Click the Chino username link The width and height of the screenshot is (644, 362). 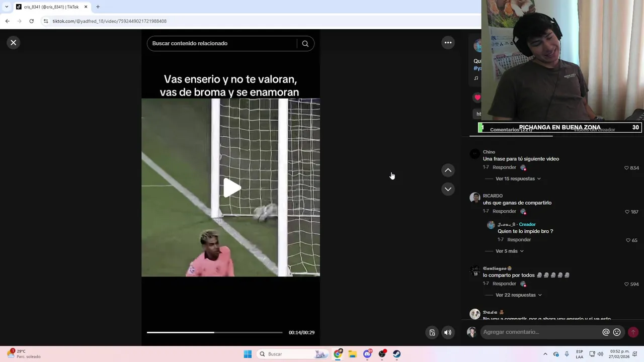(489, 152)
